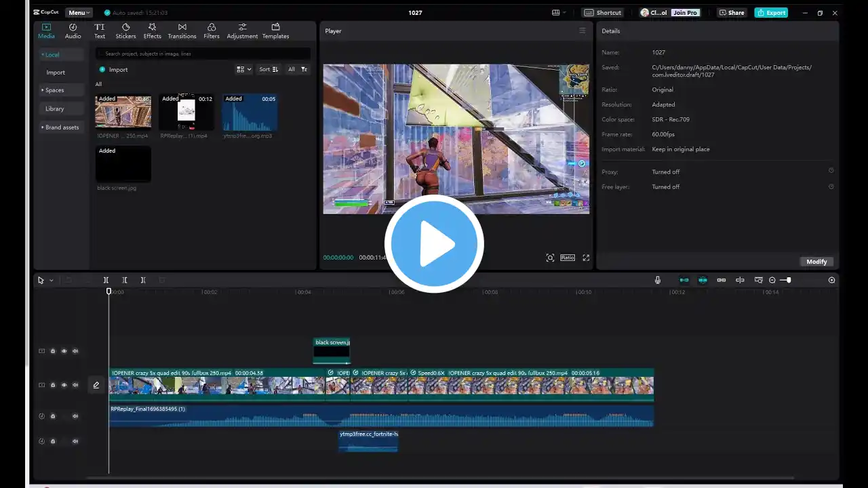Toggle preview axis
Viewport: 868px width, 488px height.
pyautogui.click(x=740, y=280)
